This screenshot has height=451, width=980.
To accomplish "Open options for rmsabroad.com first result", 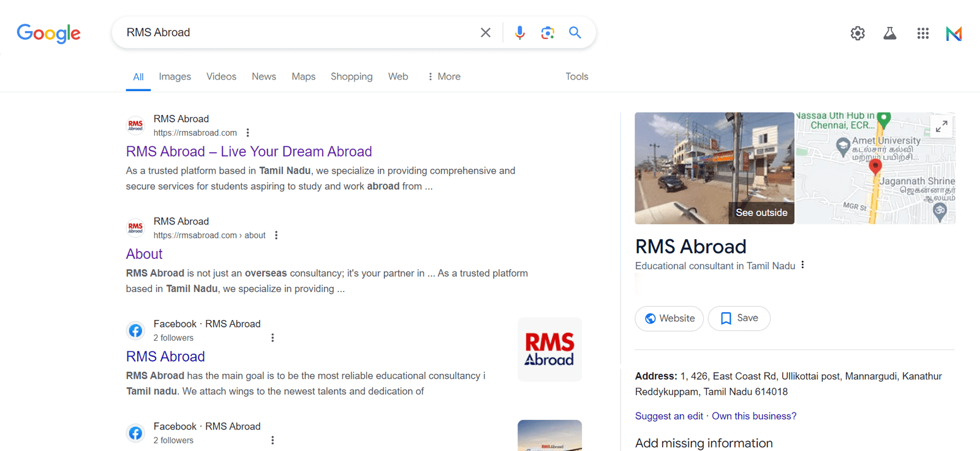I will click(x=247, y=133).
